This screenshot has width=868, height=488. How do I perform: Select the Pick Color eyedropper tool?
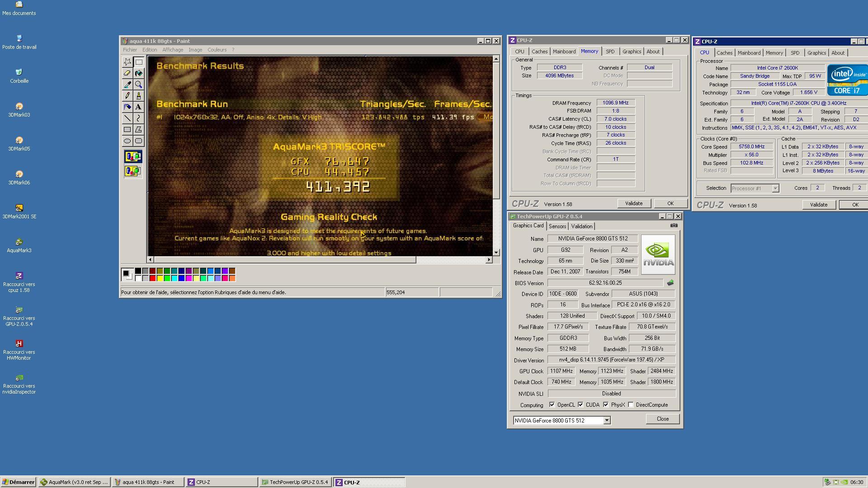[x=127, y=84]
